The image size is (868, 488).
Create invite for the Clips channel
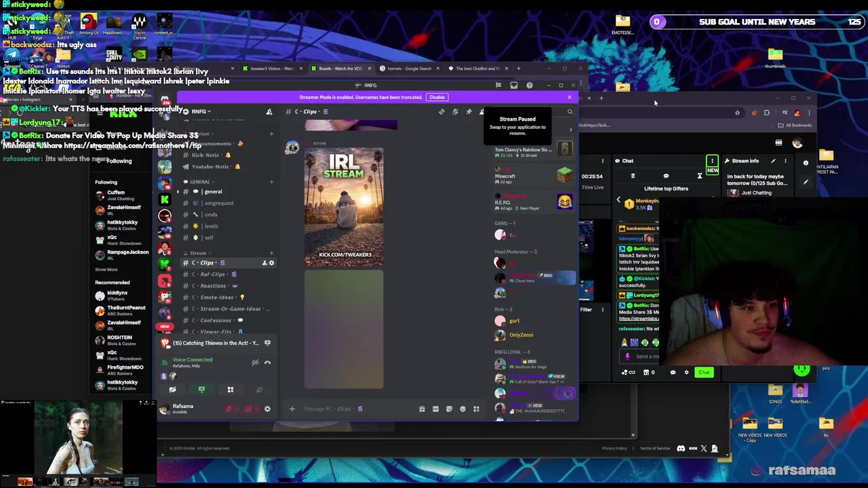pos(264,263)
